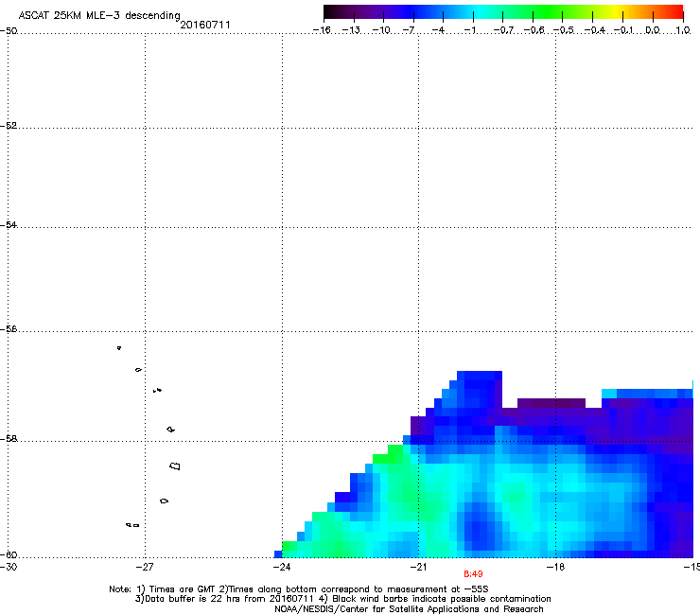
Task: Click the note "1) Times are GMT"
Action: [x=176, y=589]
